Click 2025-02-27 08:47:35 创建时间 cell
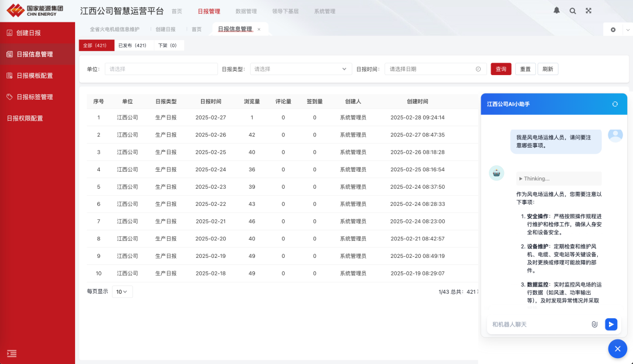 [417, 135]
